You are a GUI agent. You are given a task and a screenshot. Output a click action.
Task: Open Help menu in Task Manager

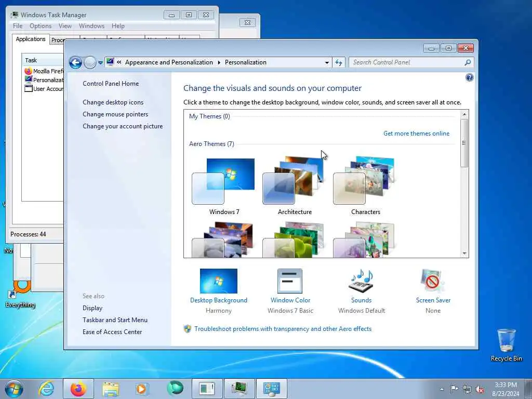tap(118, 26)
